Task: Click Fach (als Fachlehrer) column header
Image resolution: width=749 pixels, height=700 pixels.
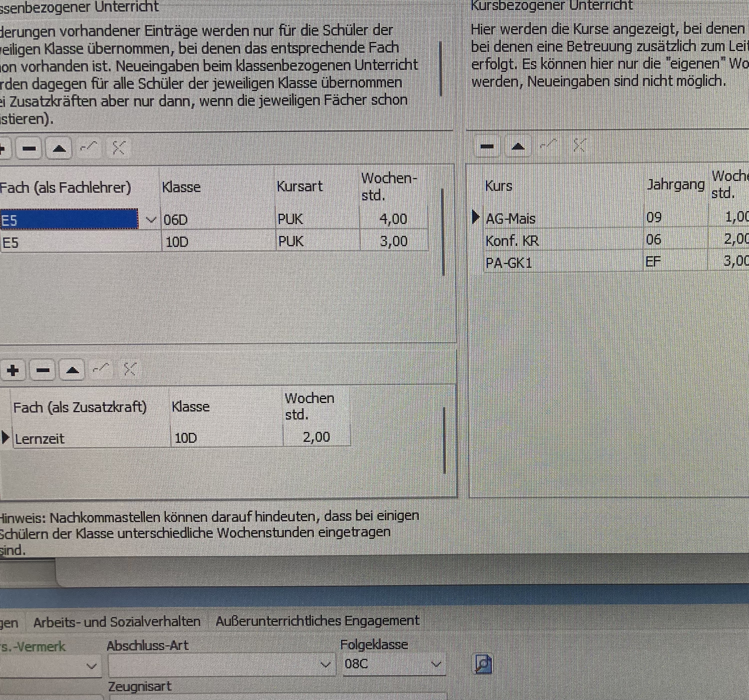Action: click(x=65, y=187)
